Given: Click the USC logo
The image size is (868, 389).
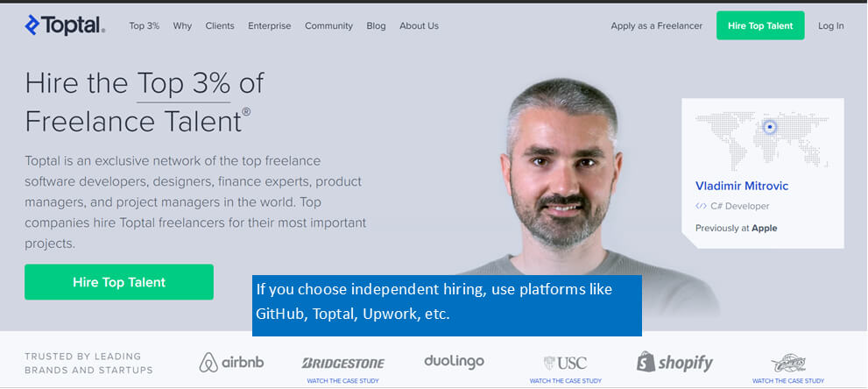Looking at the screenshot, I should coord(565,363).
